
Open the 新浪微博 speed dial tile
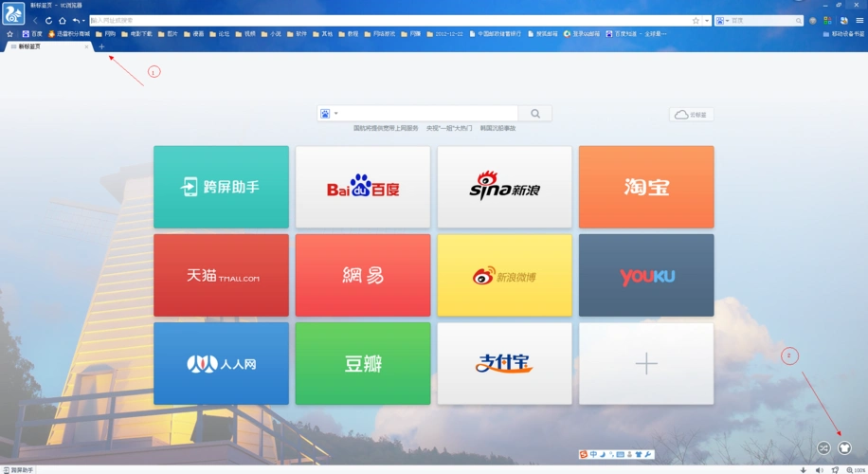pyautogui.click(x=505, y=275)
